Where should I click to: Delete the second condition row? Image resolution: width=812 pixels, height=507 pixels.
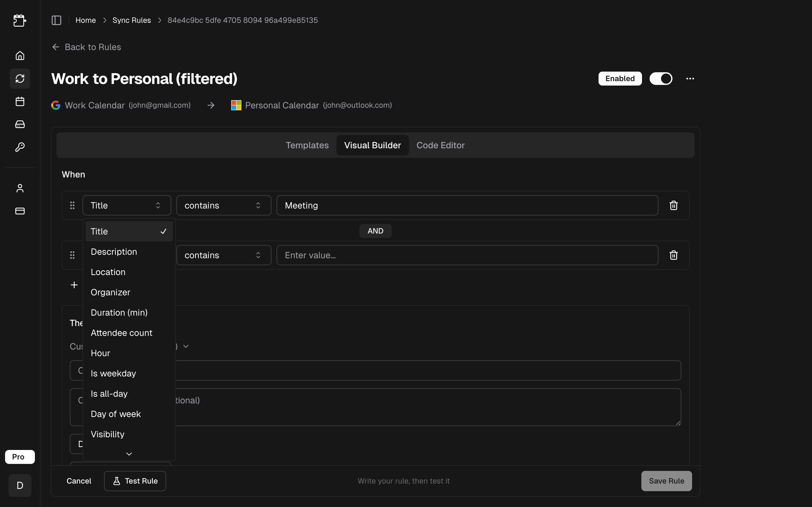click(x=673, y=255)
